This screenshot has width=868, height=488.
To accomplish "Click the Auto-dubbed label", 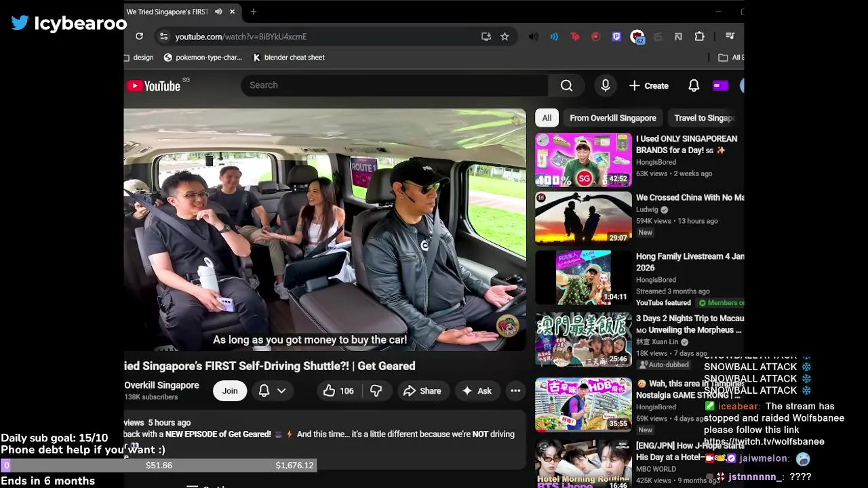I will [664, 365].
